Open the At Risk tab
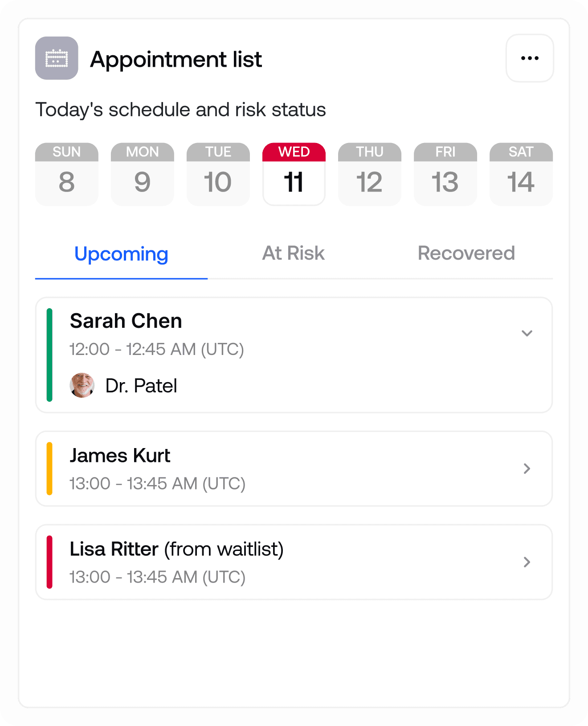Image resolution: width=588 pixels, height=726 pixels. (294, 253)
